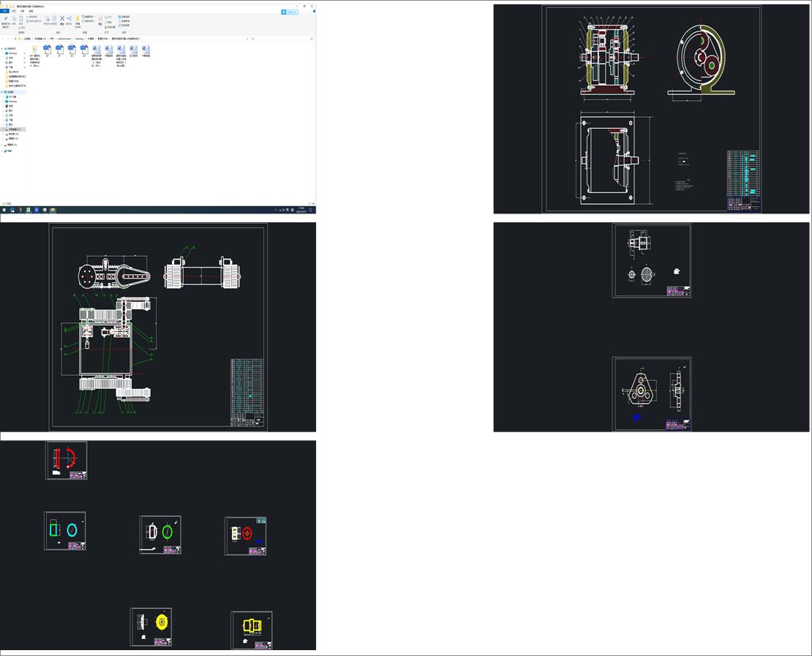Select the last Word document file
Viewport: 812px width, 656px height.
(146, 50)
